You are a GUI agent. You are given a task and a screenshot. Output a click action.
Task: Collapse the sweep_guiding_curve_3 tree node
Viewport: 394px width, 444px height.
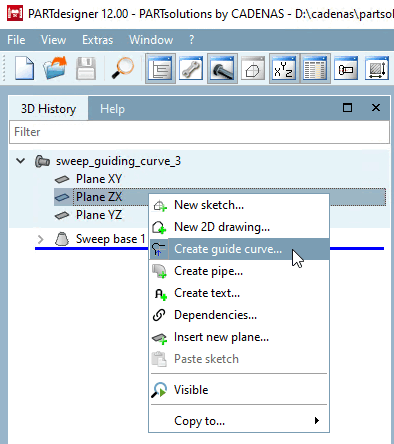21,161
